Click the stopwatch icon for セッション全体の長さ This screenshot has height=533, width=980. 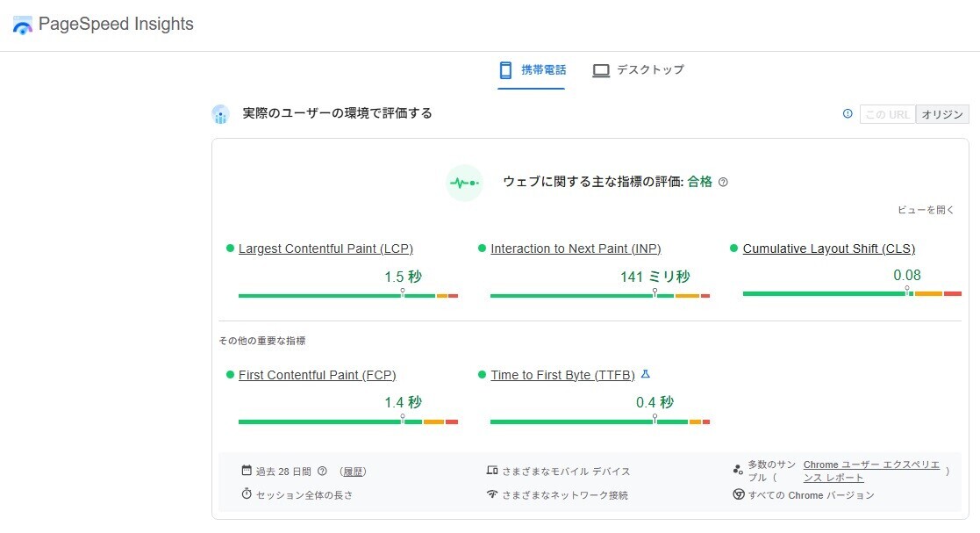pos(247,494)
